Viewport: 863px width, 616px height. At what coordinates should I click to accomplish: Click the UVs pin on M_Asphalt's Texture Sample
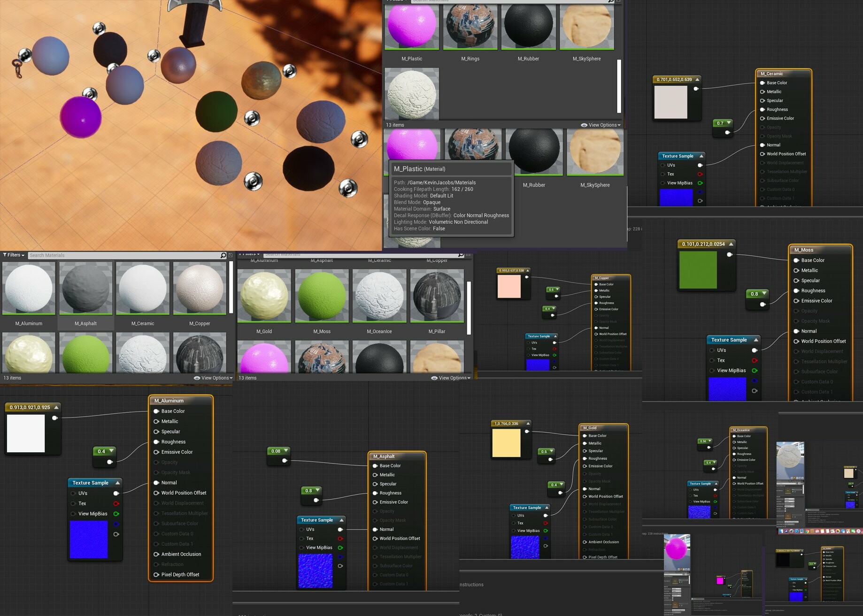tap(303, 529)
